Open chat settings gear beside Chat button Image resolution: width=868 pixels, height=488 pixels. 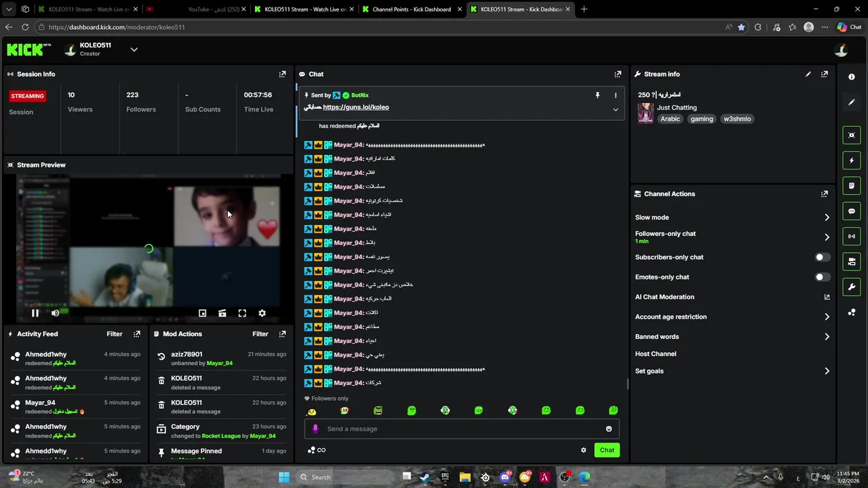583,450
